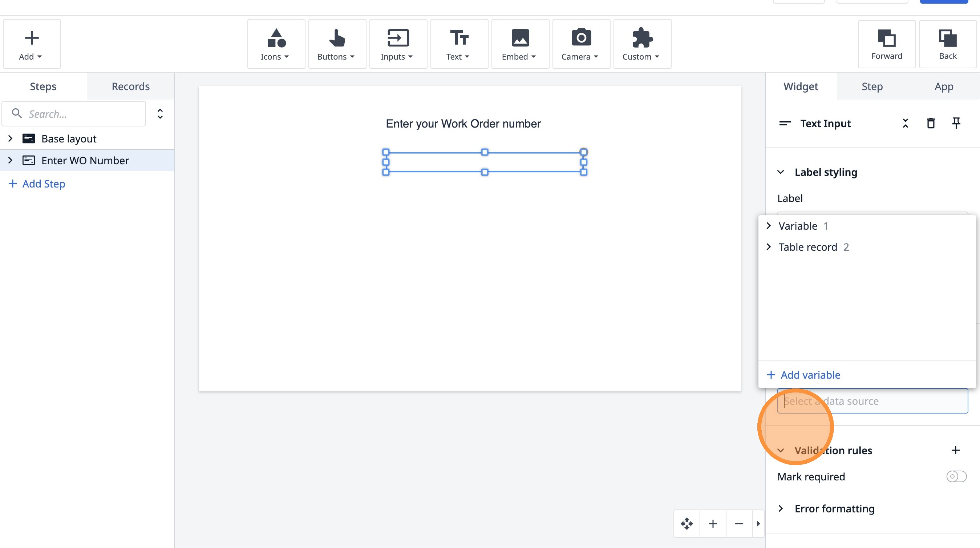Screen dimensions: 980x548
Task: Open the Embed widget menu
Action: (x=520, y=44)
